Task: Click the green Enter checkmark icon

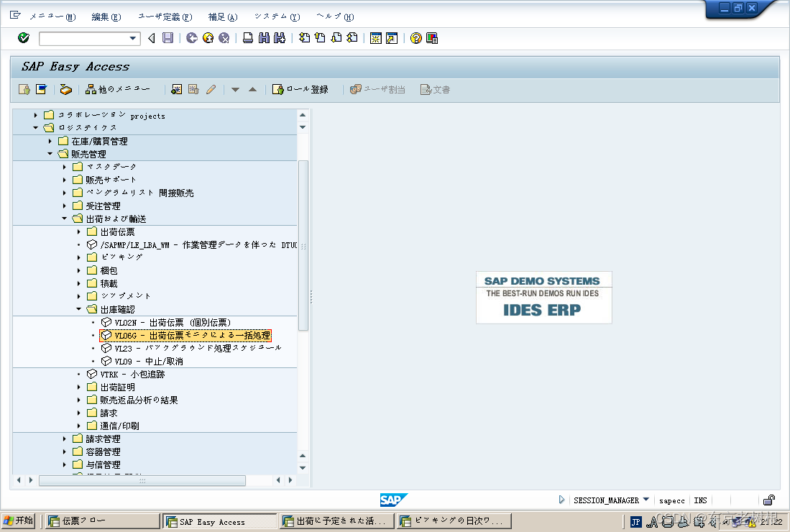Action: point(23,38)
